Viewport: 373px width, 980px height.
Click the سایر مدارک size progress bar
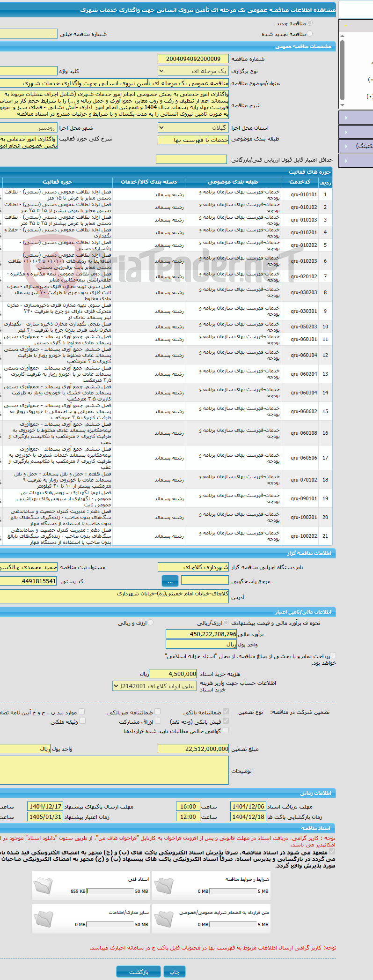click(x=110, y=924)
